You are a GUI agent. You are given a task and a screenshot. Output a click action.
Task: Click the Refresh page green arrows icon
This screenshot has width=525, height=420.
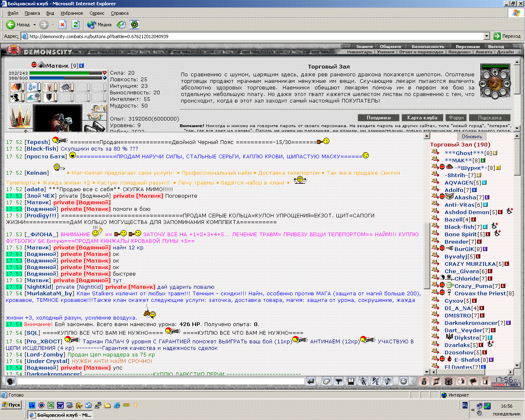click(x=75, y=25)
